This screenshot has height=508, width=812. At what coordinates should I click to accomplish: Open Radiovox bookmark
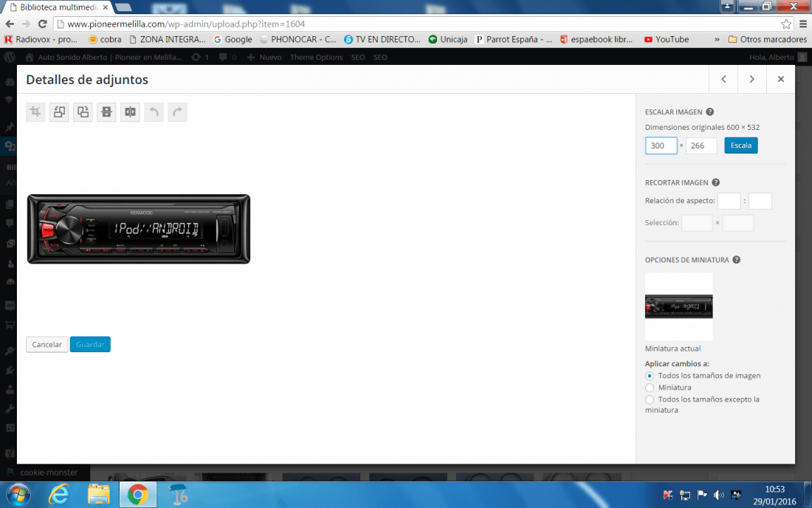coord(41,39)
